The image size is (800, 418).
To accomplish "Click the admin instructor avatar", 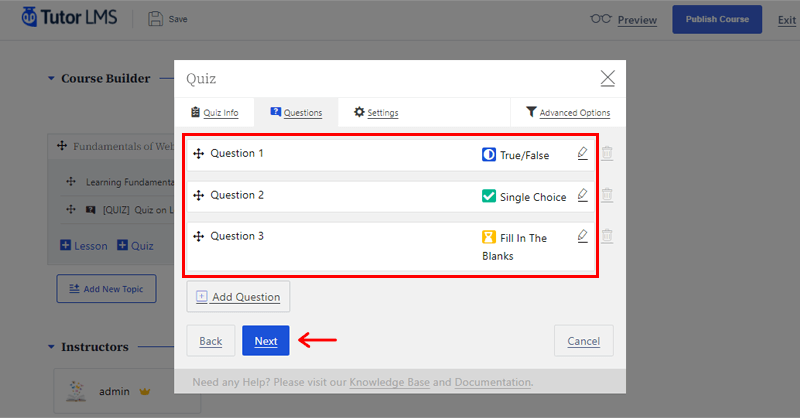I will (x=76, y=391).
